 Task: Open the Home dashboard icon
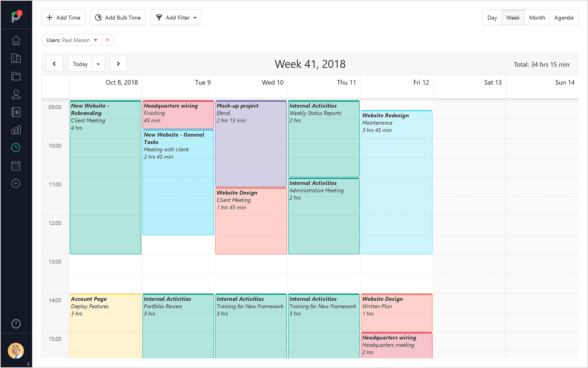[16, 40]
